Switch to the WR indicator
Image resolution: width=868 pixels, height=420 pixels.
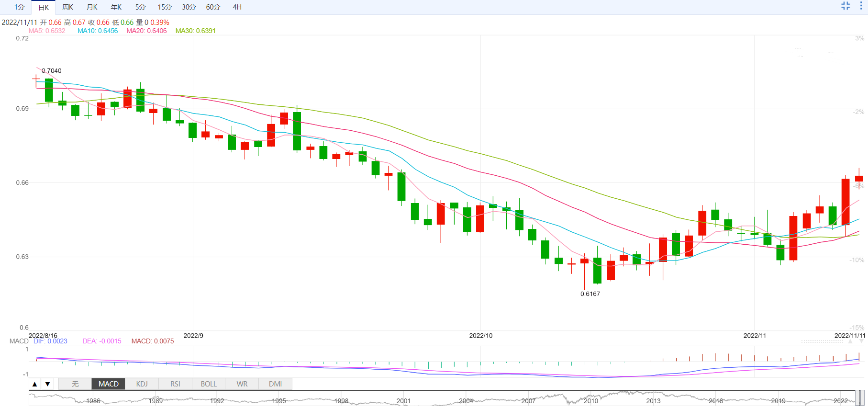click(242, 384)
